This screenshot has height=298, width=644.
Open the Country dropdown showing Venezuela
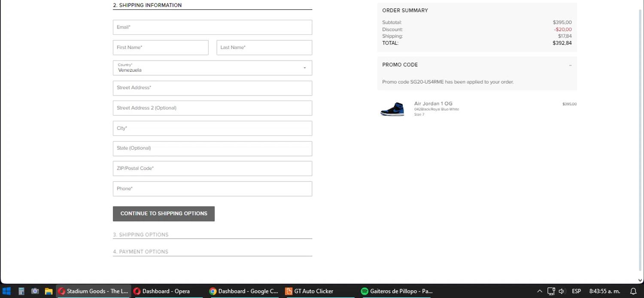coord(213,68)
